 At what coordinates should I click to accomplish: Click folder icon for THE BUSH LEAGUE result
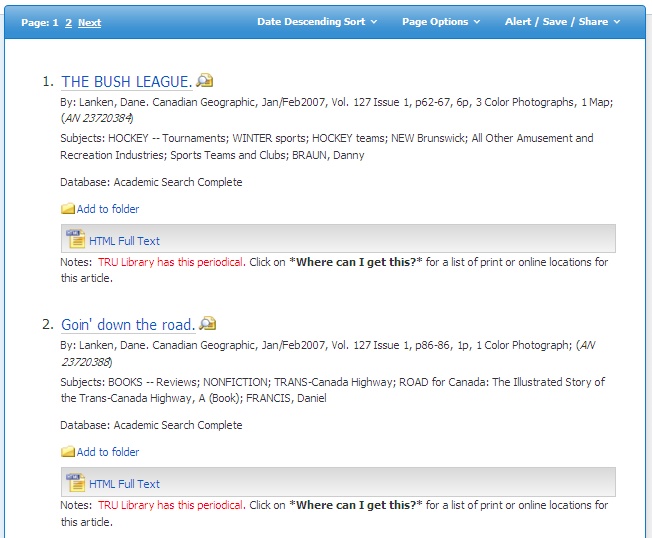pos(68,209)
